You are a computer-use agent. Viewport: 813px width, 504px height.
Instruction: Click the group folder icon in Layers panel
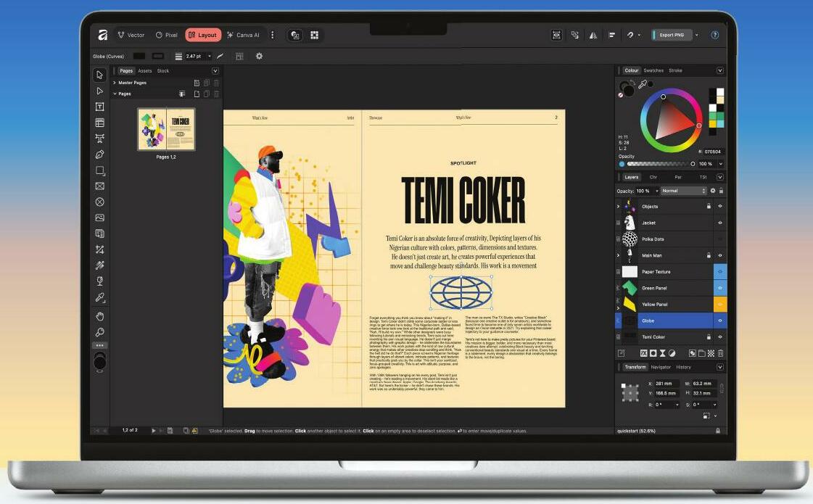pos(701,353)
